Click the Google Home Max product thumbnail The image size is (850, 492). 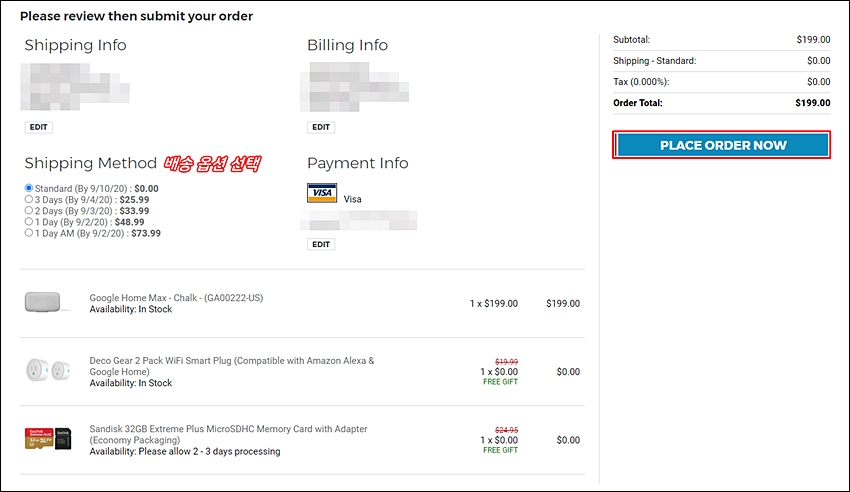click(x=47, y=303)
